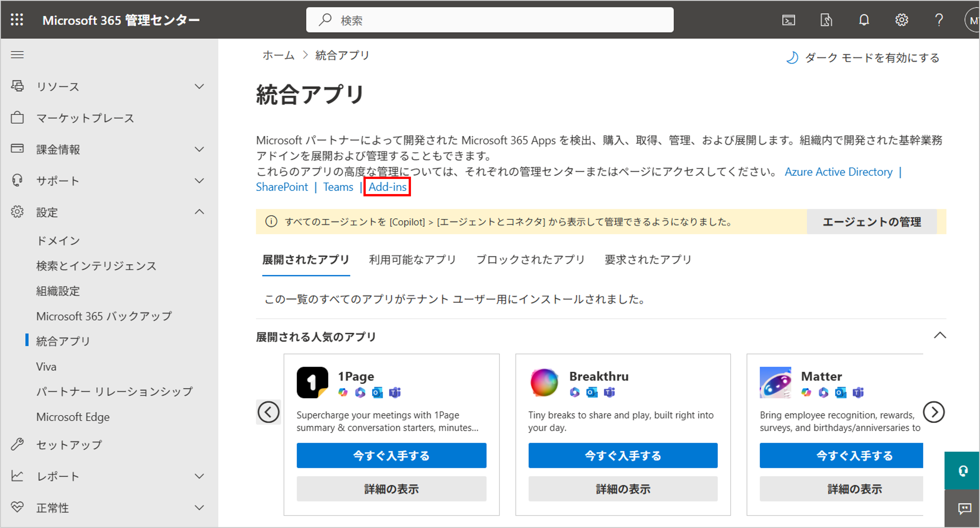
Task: Get the Breakthru app with 今すぐ入手する
Action: [622, 455]
